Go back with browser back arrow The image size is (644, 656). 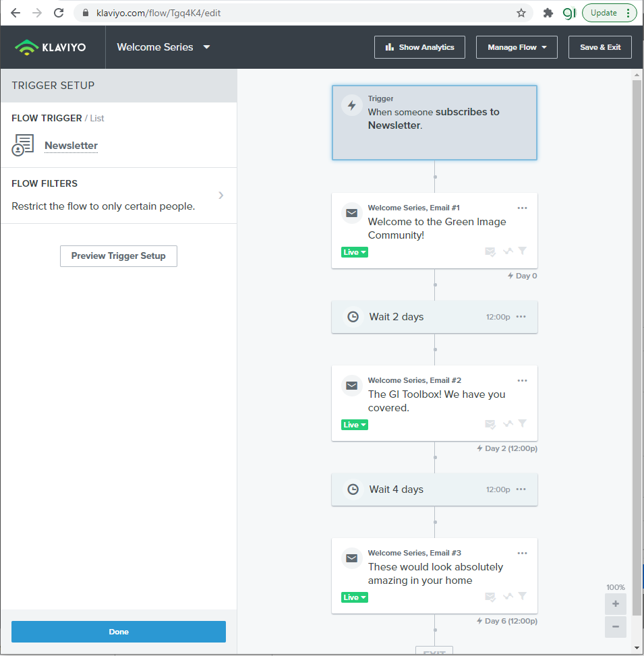[x=16, y=13]
